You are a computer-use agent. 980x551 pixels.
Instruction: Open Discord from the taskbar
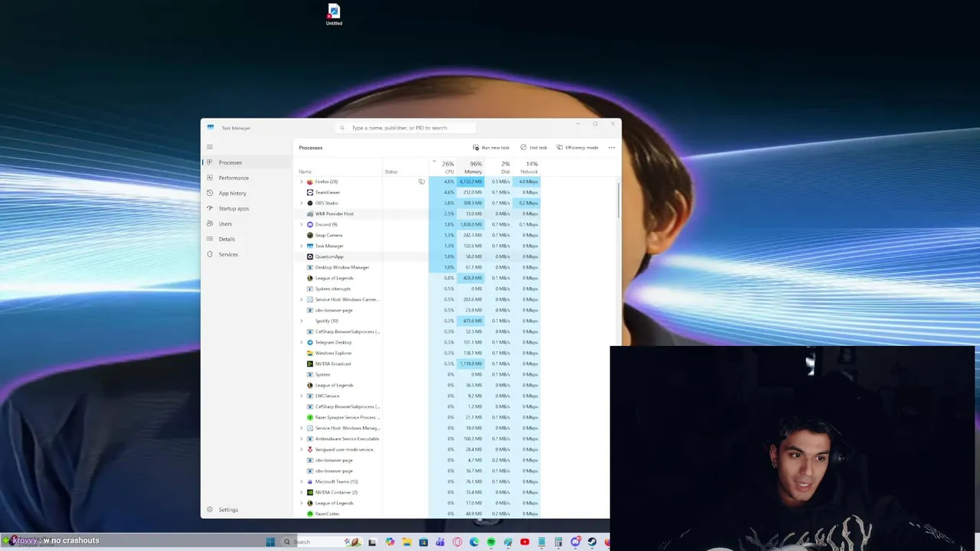(576, 542)
